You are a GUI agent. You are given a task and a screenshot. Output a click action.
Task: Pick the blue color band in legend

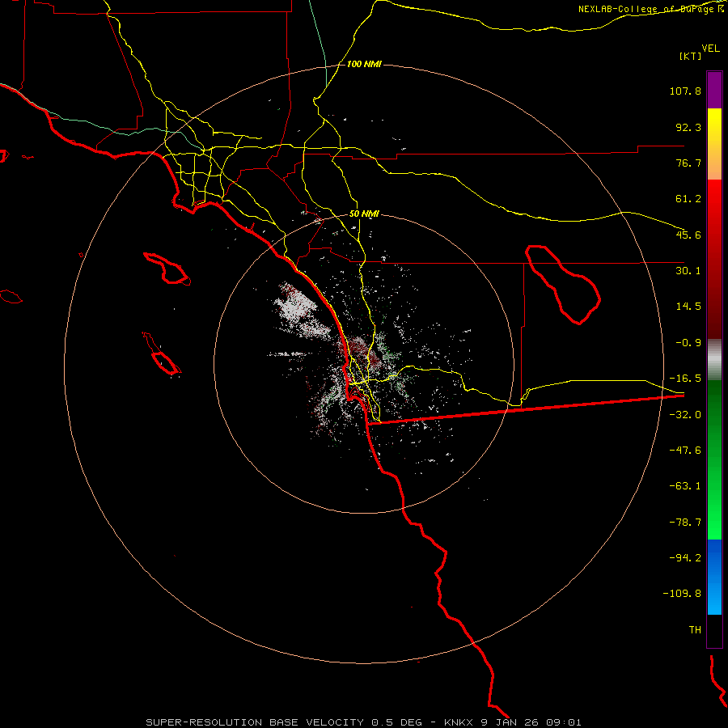[x=714, y=577]
